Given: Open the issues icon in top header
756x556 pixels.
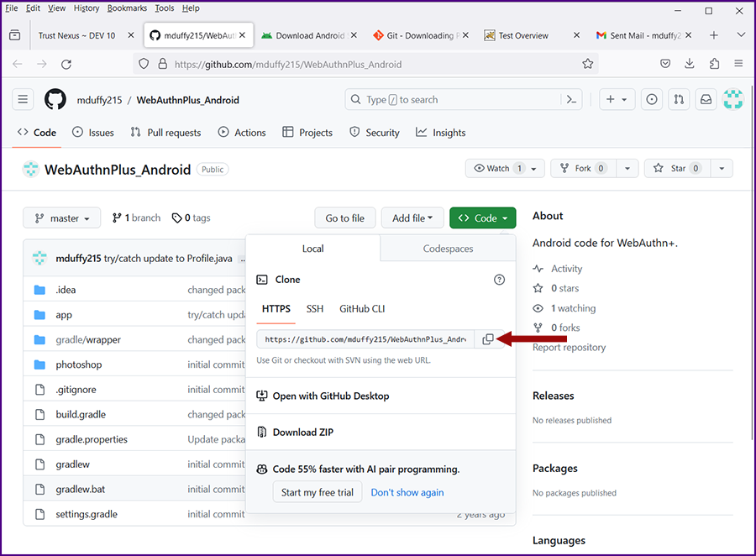Looking at the screenshot, I should coord(652,99).
